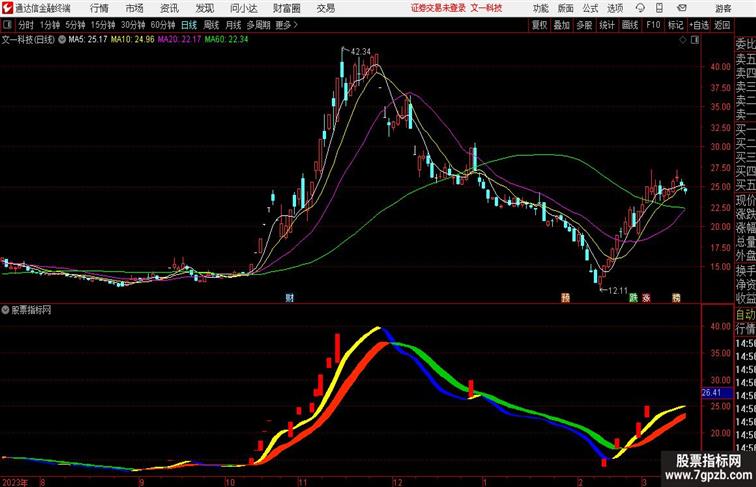
Task: Click the 现价 row in the quote panel
Action: click(745, 201)
